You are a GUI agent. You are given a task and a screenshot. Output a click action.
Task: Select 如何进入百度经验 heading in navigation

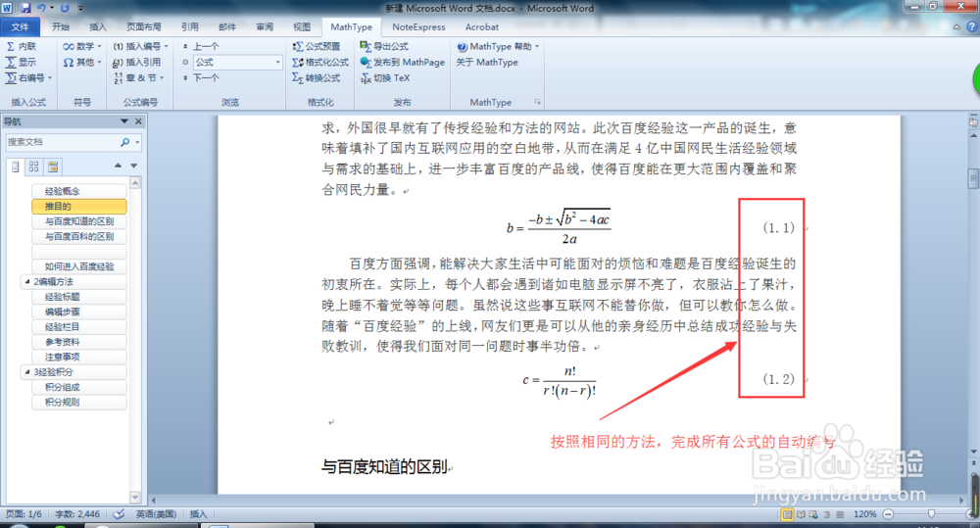pos(78,266)
